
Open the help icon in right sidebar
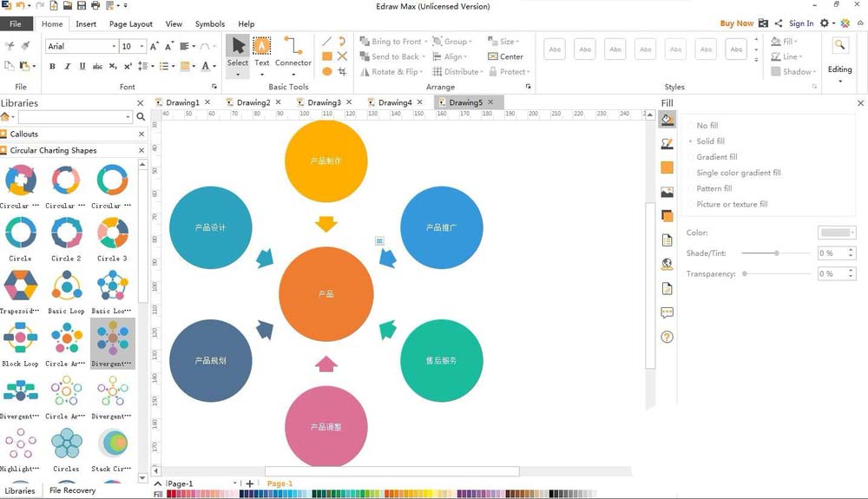click(667, 337)
